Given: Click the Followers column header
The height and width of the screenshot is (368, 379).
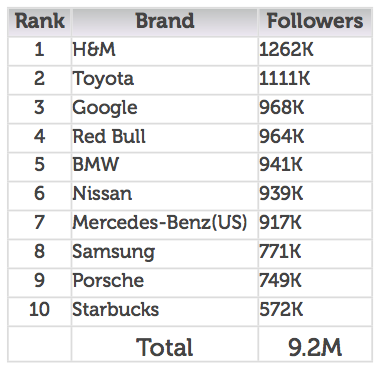Looking at the screenshot, I should [x=315, y=22].
